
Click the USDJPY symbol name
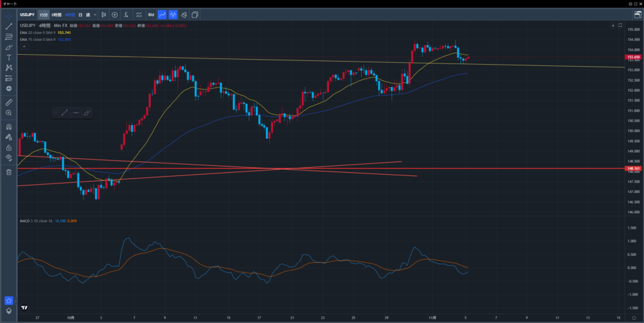[27, 14]
